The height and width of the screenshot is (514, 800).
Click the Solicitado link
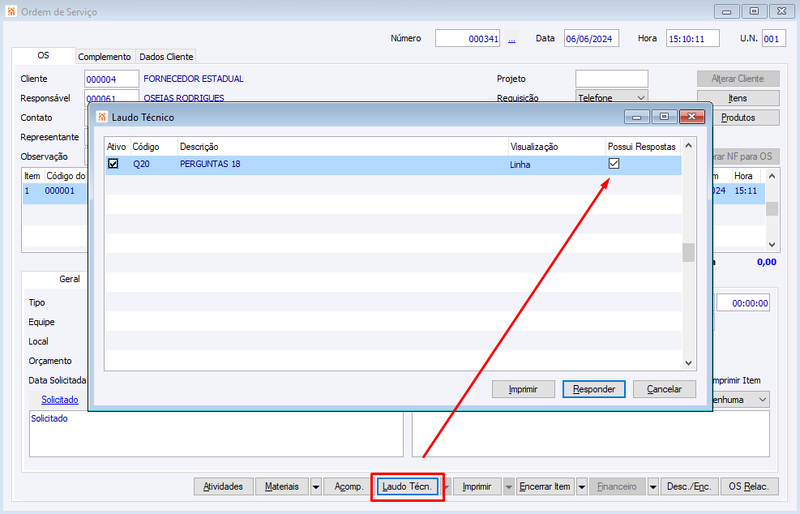[x=60, y=400]
